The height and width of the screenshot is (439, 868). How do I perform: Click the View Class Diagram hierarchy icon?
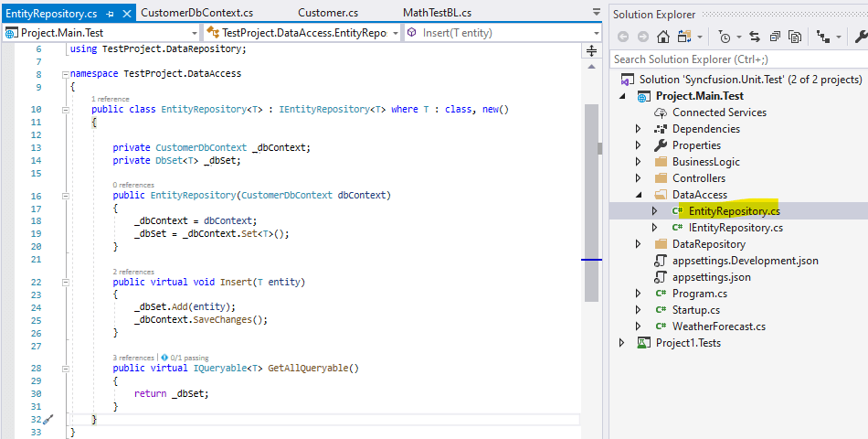coord(823,37)
